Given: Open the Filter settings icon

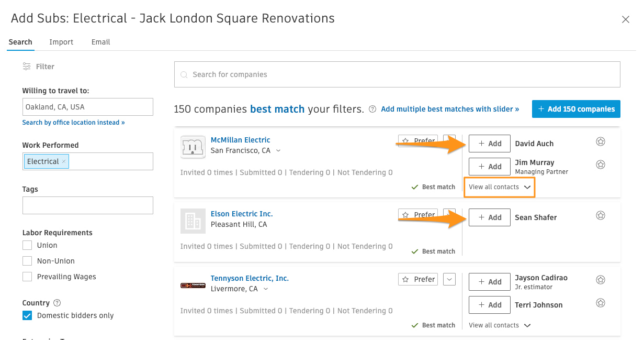Looking at the screenshot, I should pos(27,67).
